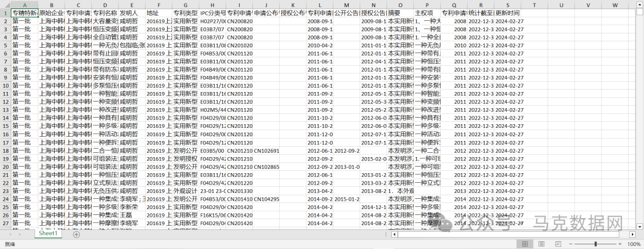Select header cell 发明人 in E1

132,13
